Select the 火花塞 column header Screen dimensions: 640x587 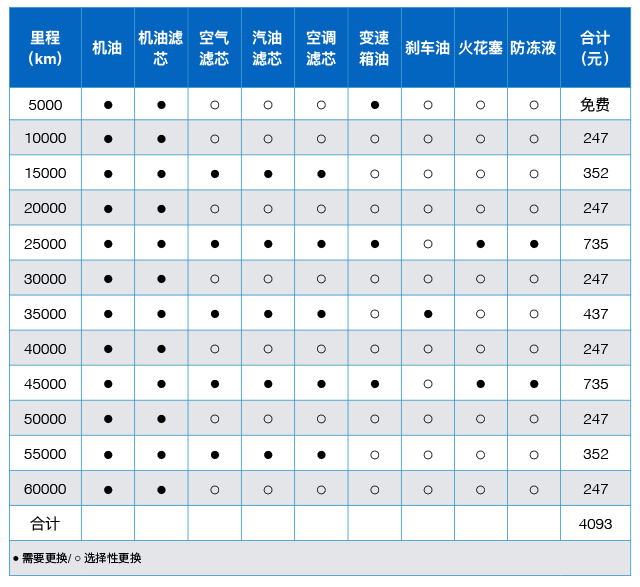pos(481,48)
